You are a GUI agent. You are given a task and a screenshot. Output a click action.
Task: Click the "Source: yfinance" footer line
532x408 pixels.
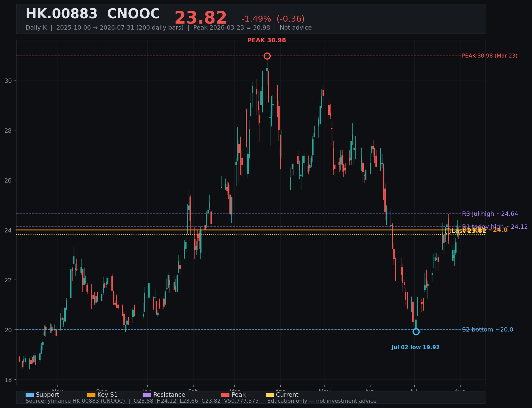[x=201, y=401]
